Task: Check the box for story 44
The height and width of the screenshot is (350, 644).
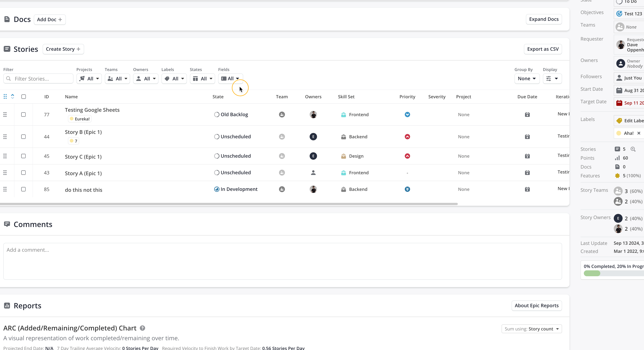Action: [23, 137]
